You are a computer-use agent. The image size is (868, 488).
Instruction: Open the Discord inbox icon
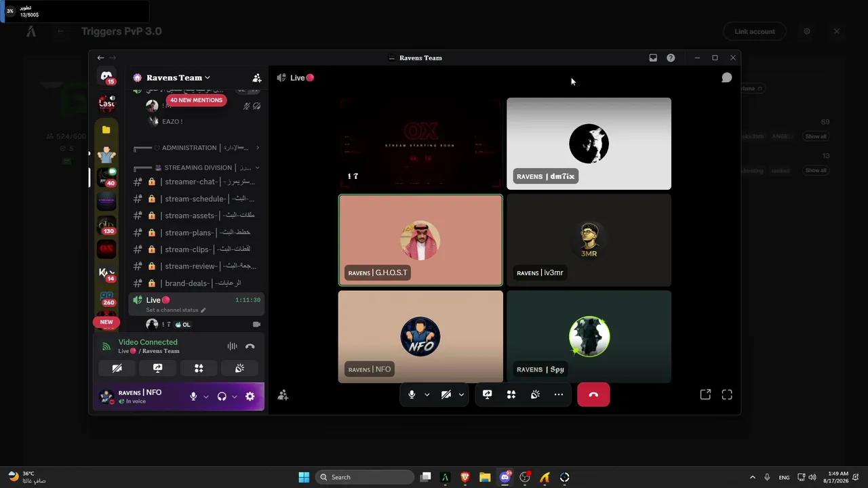click(x=653, y=58)
